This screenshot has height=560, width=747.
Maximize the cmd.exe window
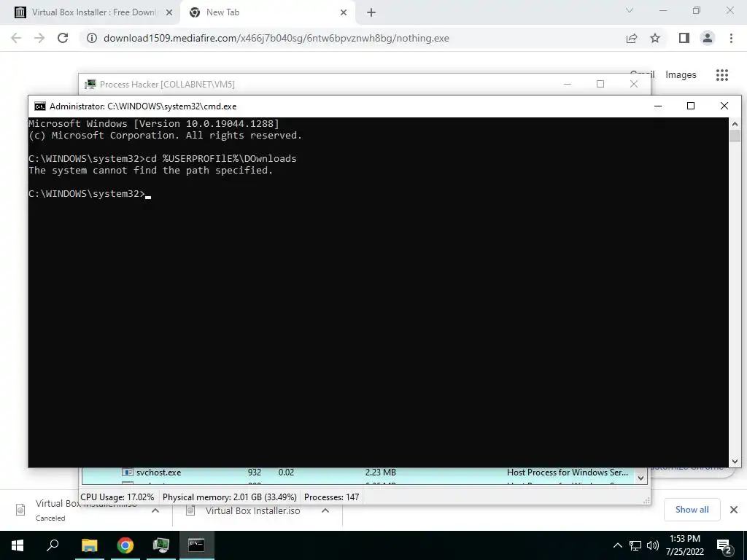(x=691, y=106)
